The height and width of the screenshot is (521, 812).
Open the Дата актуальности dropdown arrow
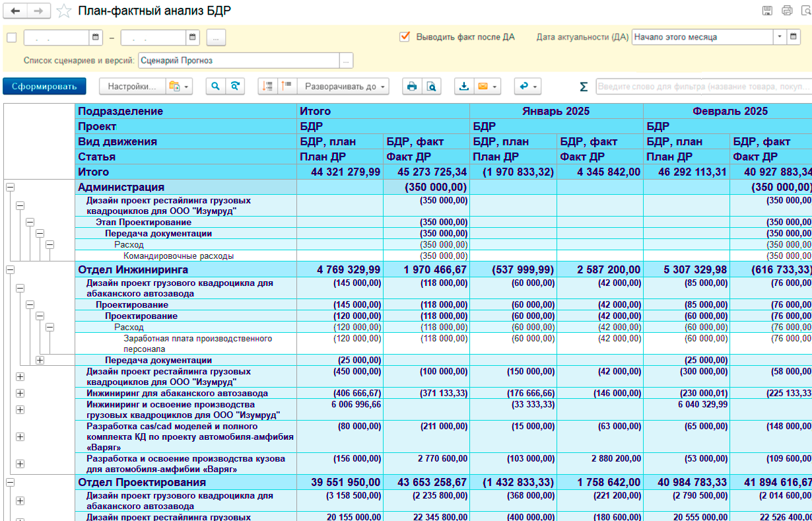point(780,37)
